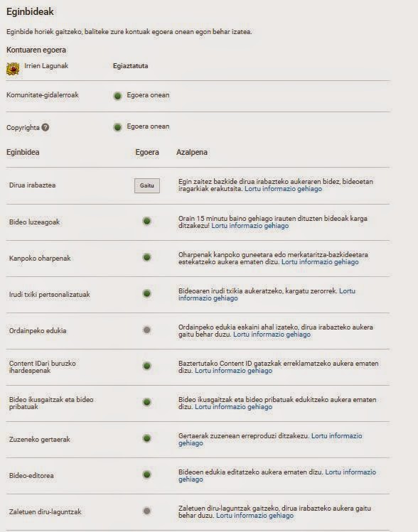Open Lortu informazio gehiago link for Bideo luzeagoak

coord(250,226)
